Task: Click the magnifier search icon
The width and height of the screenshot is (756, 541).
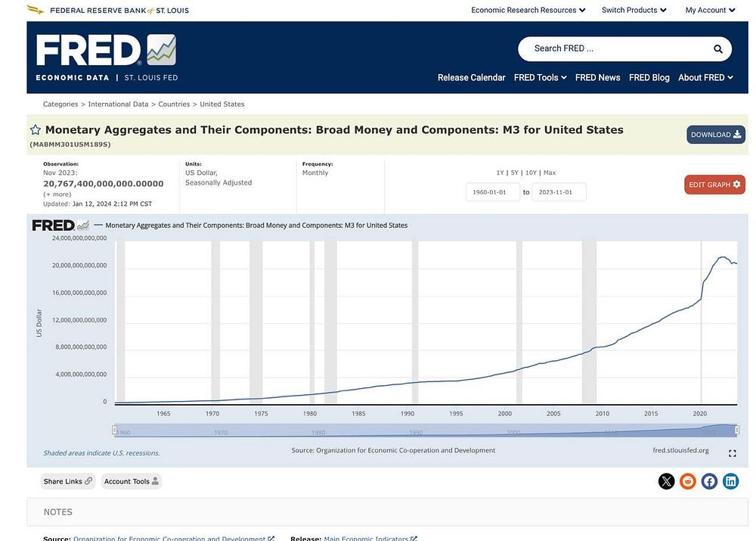Action: [718, 48]
